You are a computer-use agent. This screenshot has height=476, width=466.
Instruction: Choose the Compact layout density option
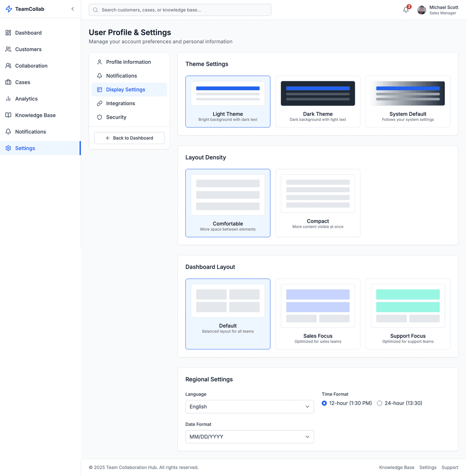point(318,203)
